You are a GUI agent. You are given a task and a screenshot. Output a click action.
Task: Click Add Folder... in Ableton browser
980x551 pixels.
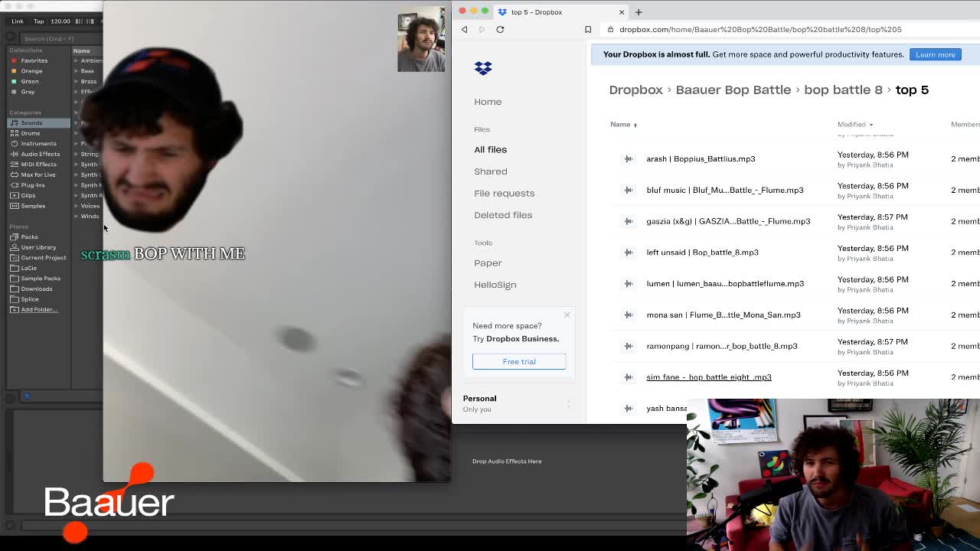coord(39,309)
